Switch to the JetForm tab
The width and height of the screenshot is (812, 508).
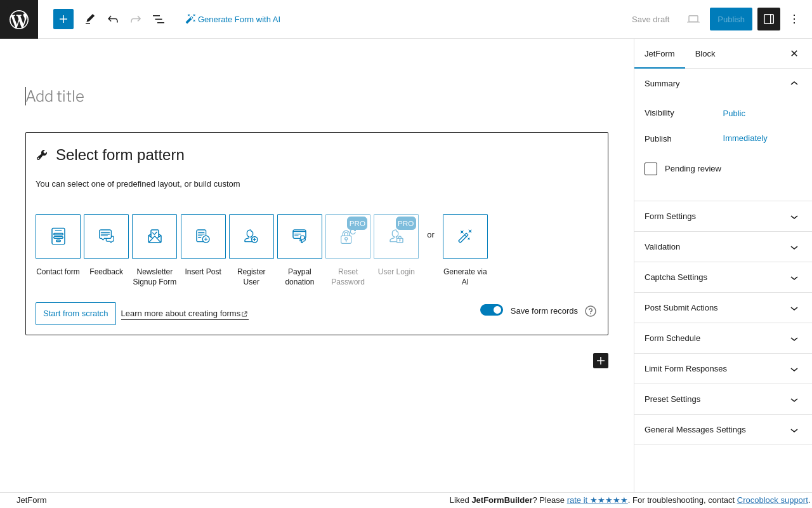point(660,53)
